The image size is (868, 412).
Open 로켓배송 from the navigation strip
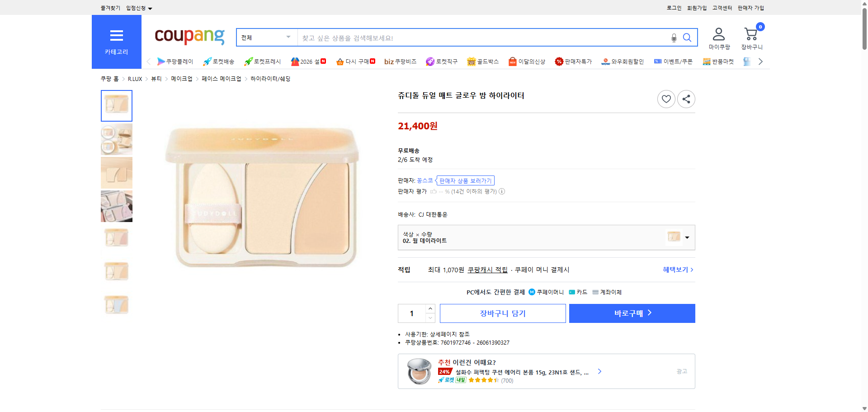(219, 62)
